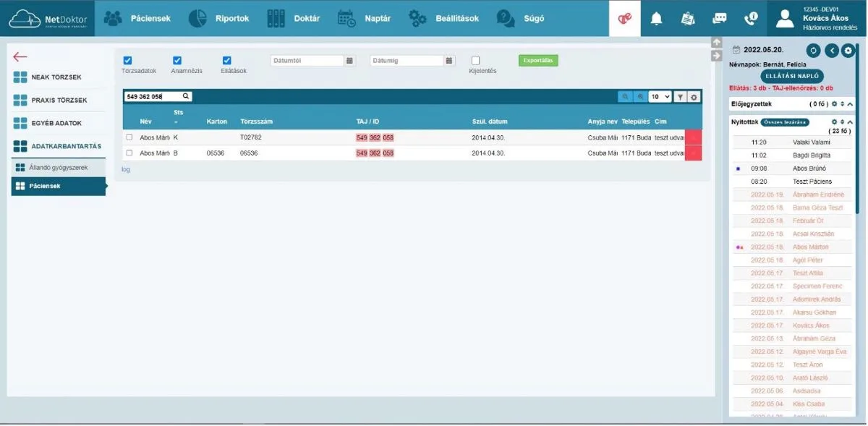
Task: Click the Dátumtól date field
Action: pyautogui.click(x=307, y=61)
